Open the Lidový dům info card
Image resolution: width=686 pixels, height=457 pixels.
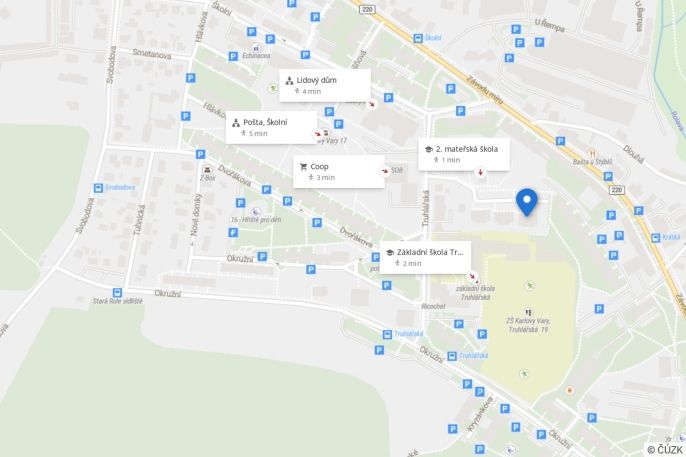pos(325,85)
